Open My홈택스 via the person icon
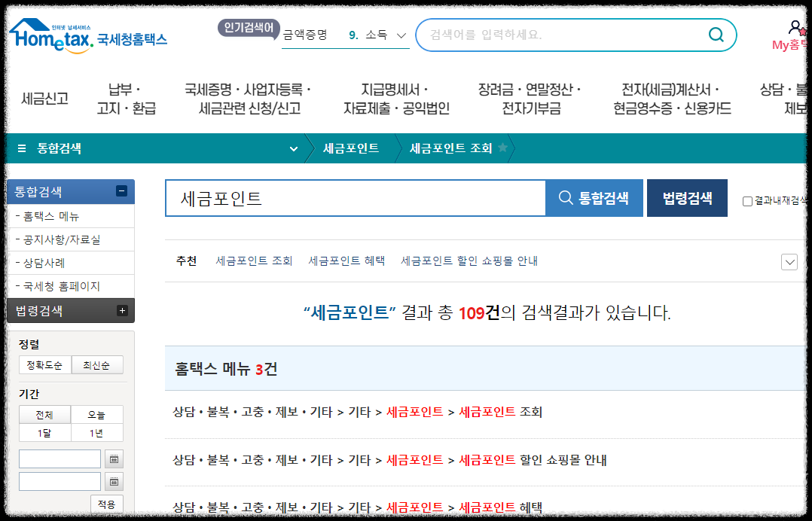 click(796, 26)
